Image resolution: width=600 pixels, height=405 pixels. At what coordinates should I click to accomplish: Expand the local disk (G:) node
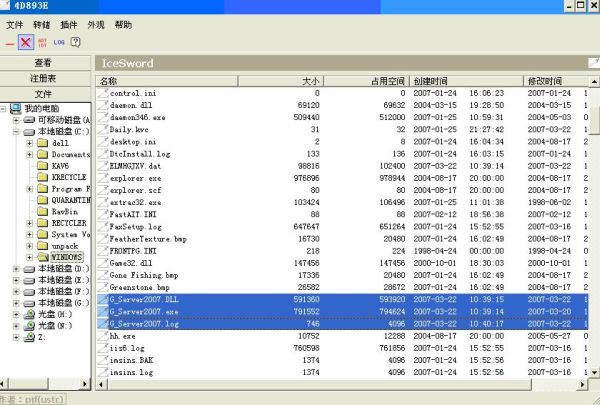(x=16, y=303)
